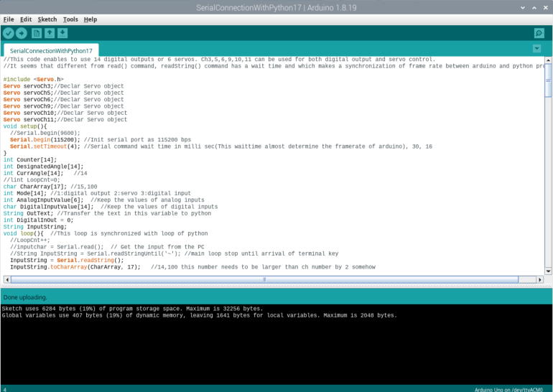
Task: Click the horizontal scrollbar left arrow
Action: point(6,279)
